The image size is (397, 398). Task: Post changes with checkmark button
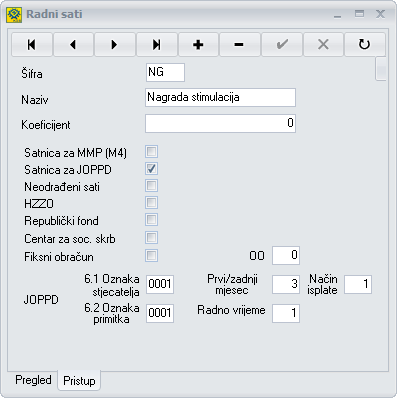(x=282, y=44)
